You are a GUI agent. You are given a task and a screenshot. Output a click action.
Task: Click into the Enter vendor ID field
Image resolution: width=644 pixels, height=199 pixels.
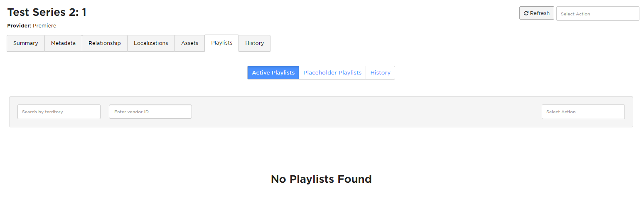tap(150, 112)
